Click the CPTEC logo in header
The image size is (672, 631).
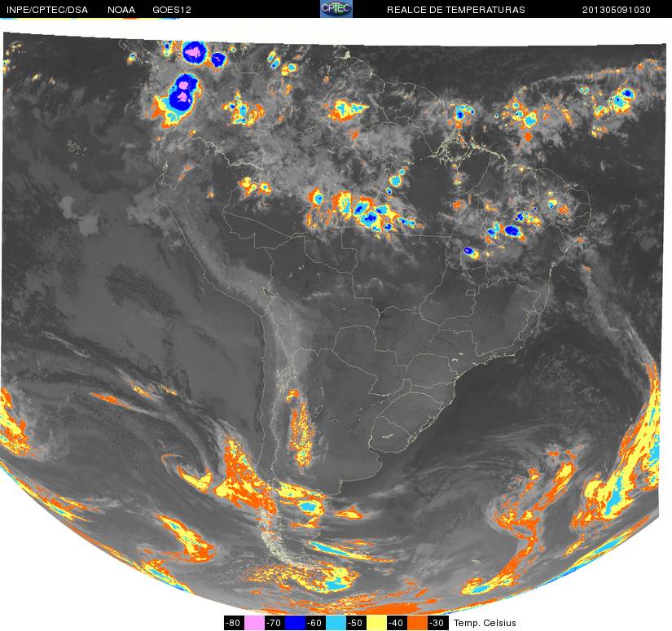(x=336, y=9)
